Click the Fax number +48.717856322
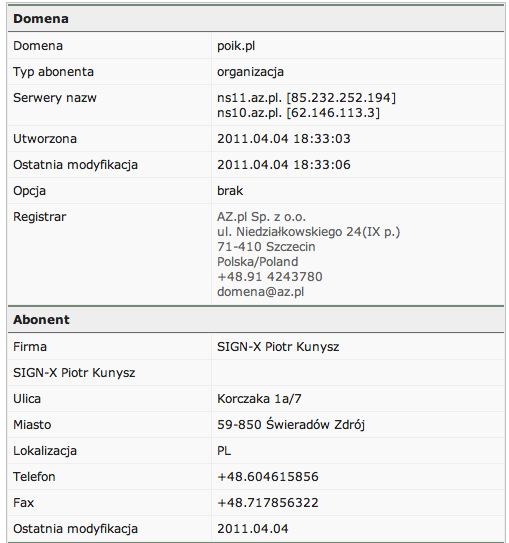This screenshot has width=509, height=543. (x=268, y=503)
